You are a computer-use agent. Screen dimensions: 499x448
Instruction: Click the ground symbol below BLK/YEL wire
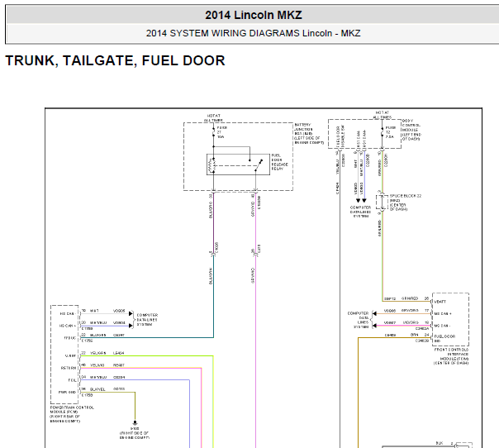135,423
